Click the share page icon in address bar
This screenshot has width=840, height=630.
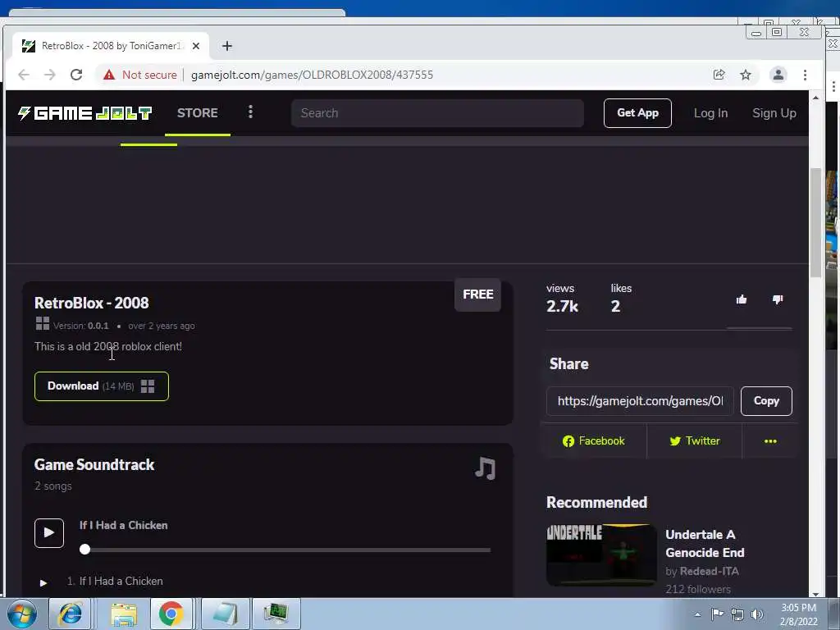pyautogui.click(x=719, y=75)
